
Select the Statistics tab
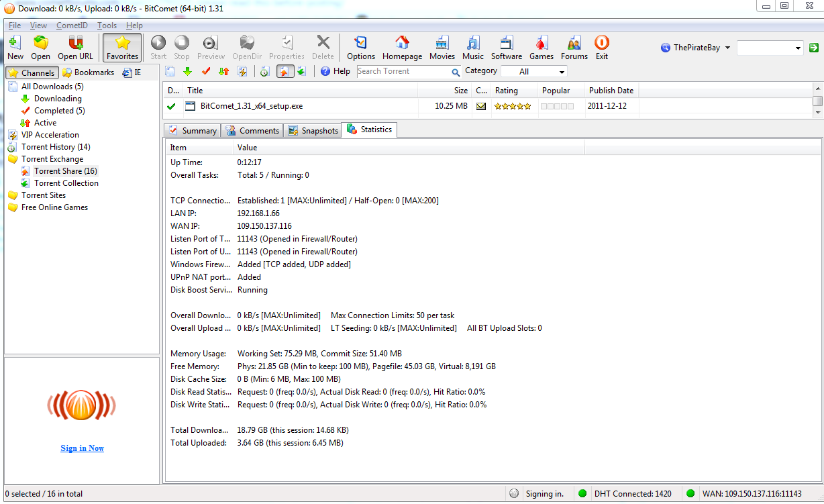[x=370, y=130]
